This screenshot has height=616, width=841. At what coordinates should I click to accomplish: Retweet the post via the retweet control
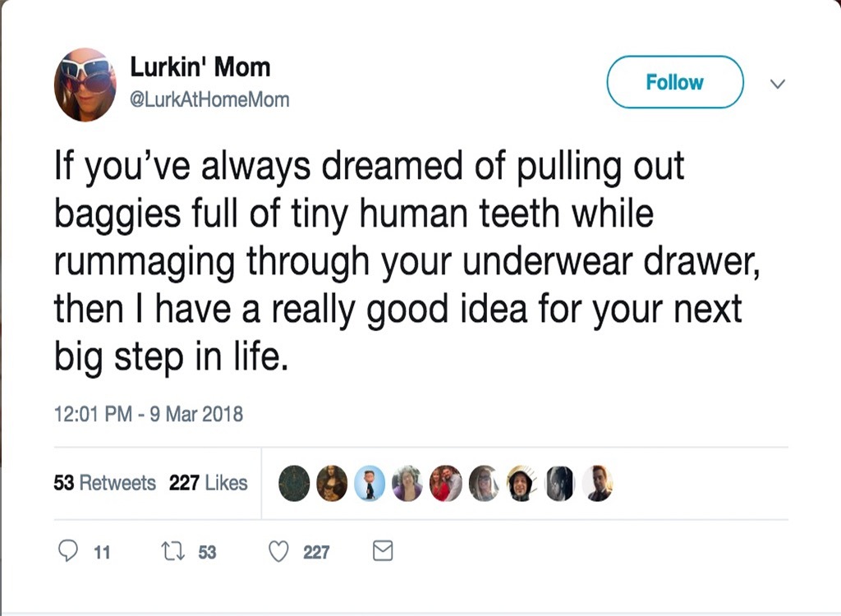173,551
